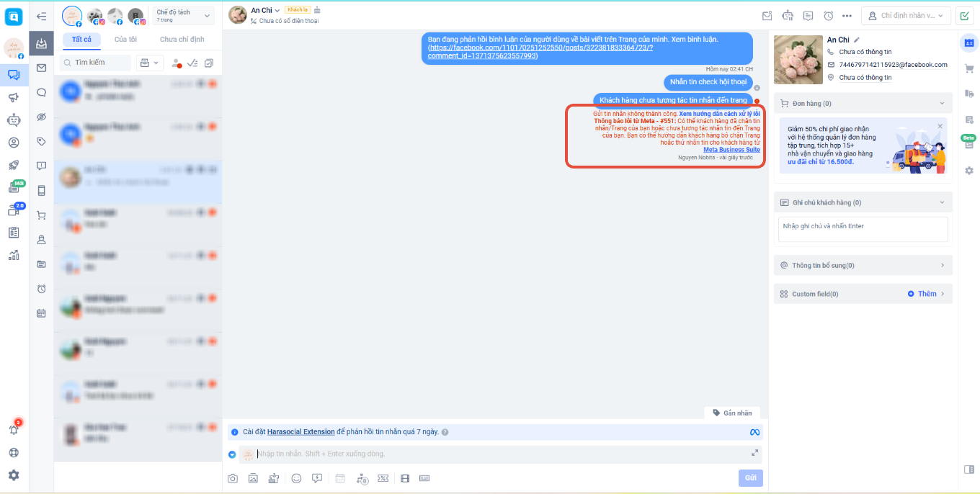Focus the message input Nhập tin nhắn
The height and width of the screenshot is (494, 980).
click(x=502, y=454)
